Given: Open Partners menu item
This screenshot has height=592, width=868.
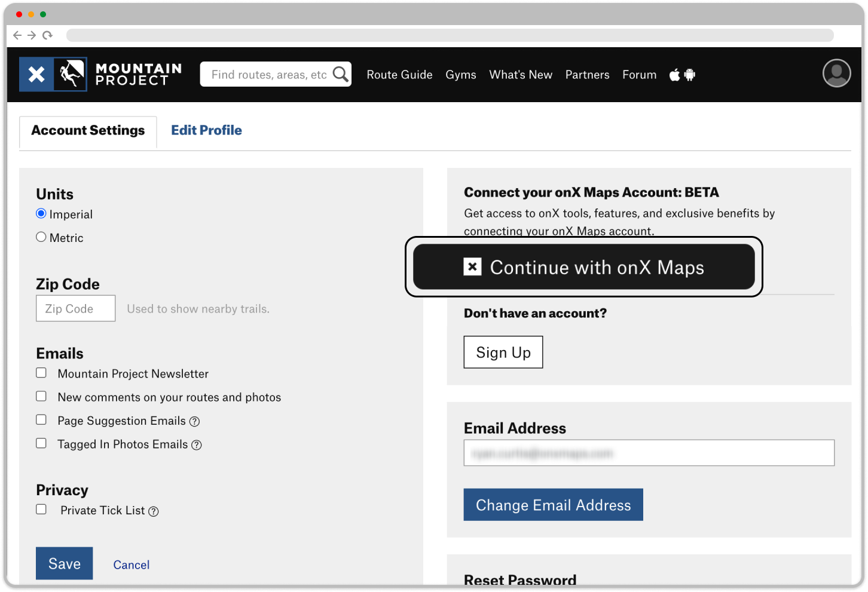Looking at the screenshot, I should tap(588, 75).
